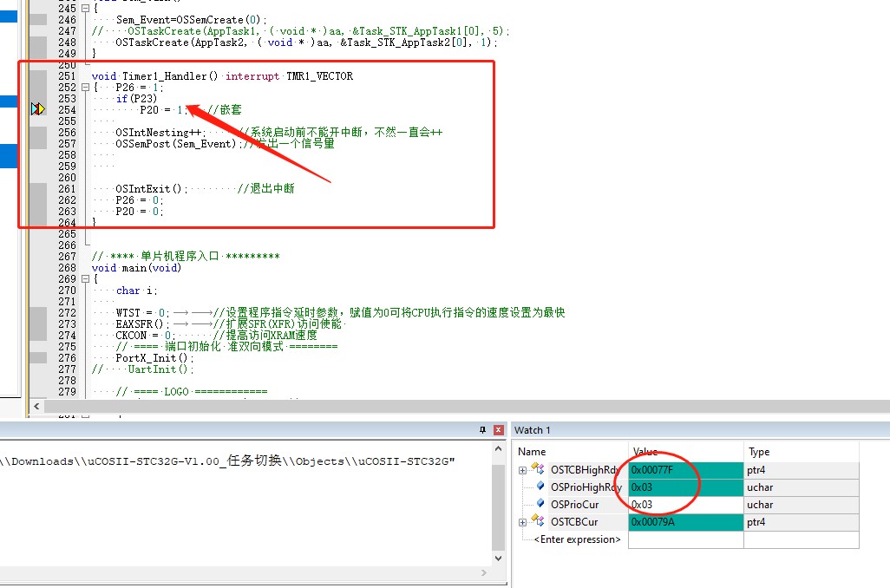This screenshot has width=890, height=588.
Task: Click the Name column header in Watch 1
Action: click(532, 452)
